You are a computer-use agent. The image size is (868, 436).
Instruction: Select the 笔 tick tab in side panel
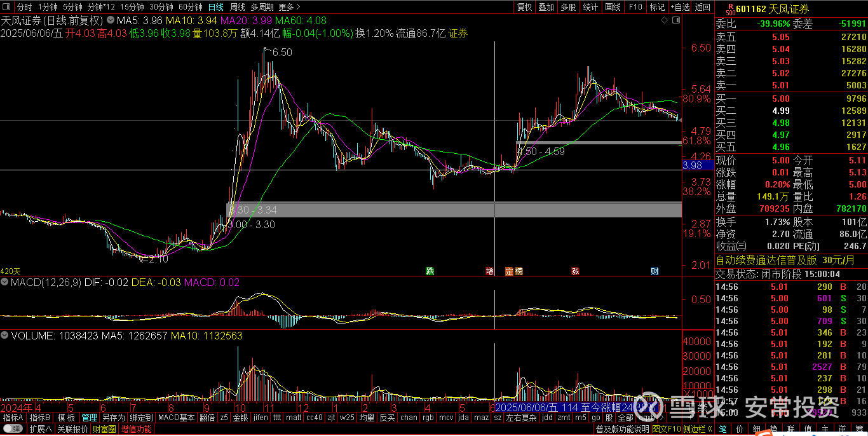point(724,430)
